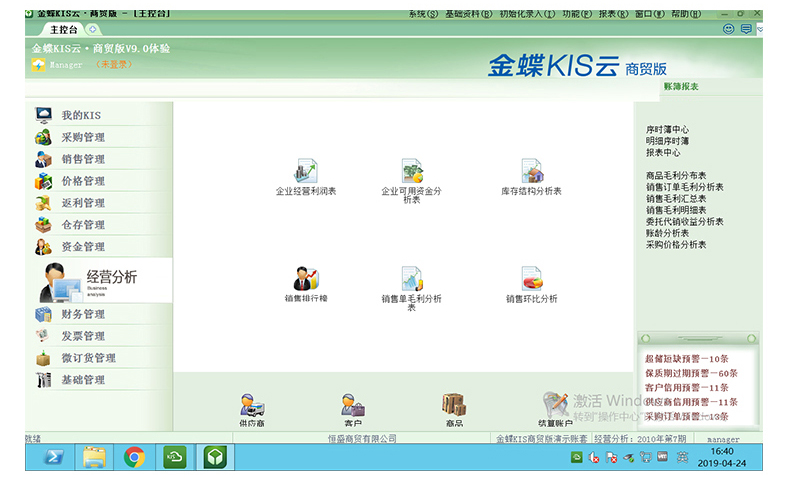Open PowerShell from the taskbar
Viewport: 790px width, 482px height.
[x=54, y=457]
